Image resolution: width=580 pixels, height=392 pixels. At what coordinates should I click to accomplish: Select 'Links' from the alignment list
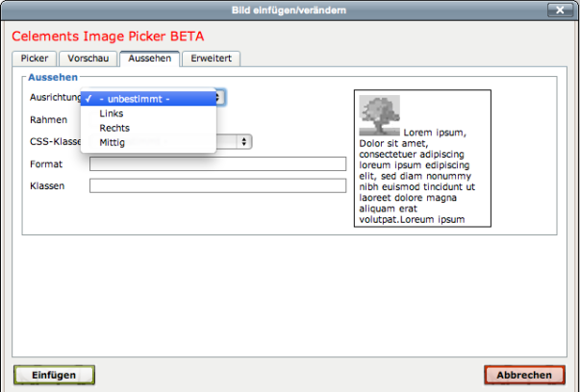click(112, 113)
